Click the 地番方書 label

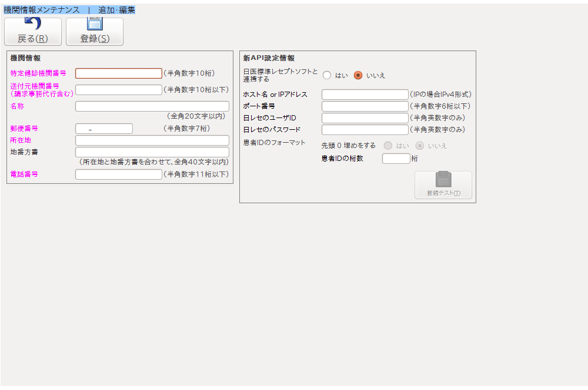point(24,152)
